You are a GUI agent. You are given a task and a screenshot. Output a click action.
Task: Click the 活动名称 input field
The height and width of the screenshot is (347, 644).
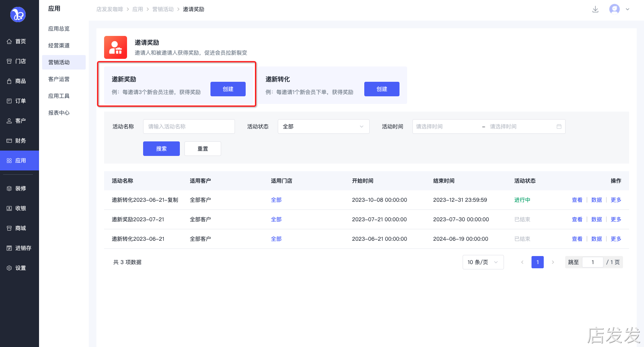[189, 126]
